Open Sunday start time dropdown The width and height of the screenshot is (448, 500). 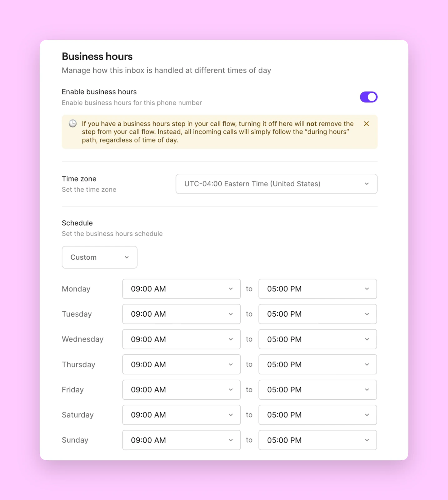click(x=182, y=440)
